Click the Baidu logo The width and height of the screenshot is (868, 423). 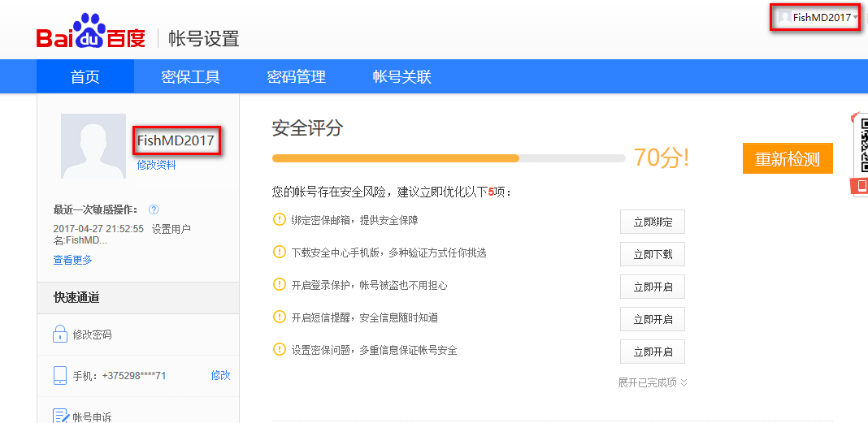90,35
